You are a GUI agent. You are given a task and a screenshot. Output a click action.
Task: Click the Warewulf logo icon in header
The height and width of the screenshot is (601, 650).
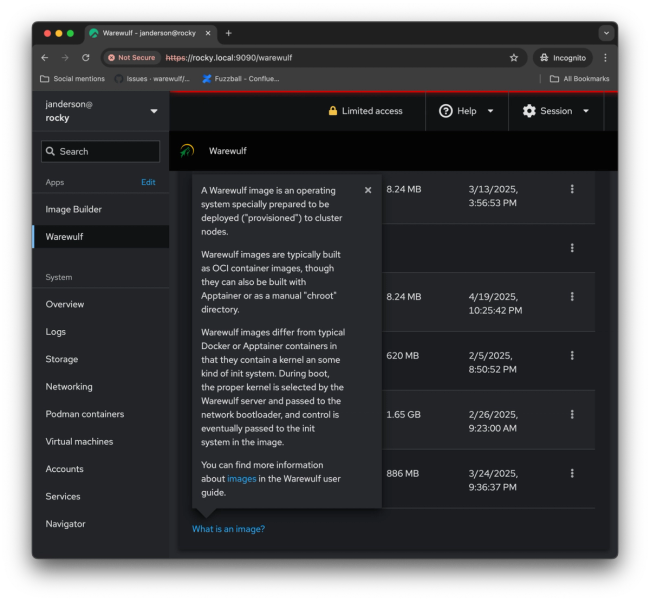tap(187, 151)
